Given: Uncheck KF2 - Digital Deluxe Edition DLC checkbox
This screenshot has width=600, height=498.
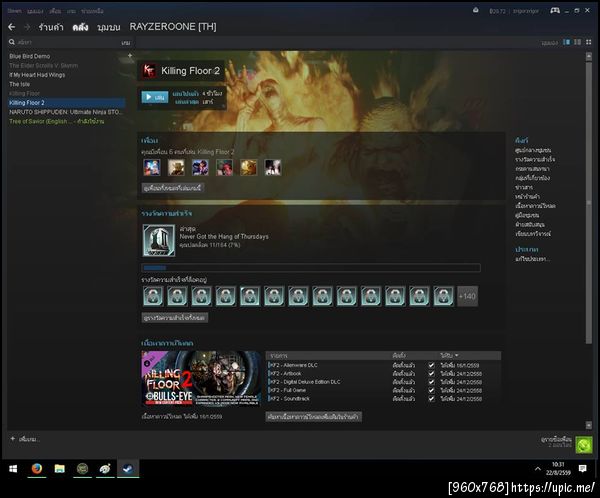Looking at the screenshot, I should click(431, 382).
